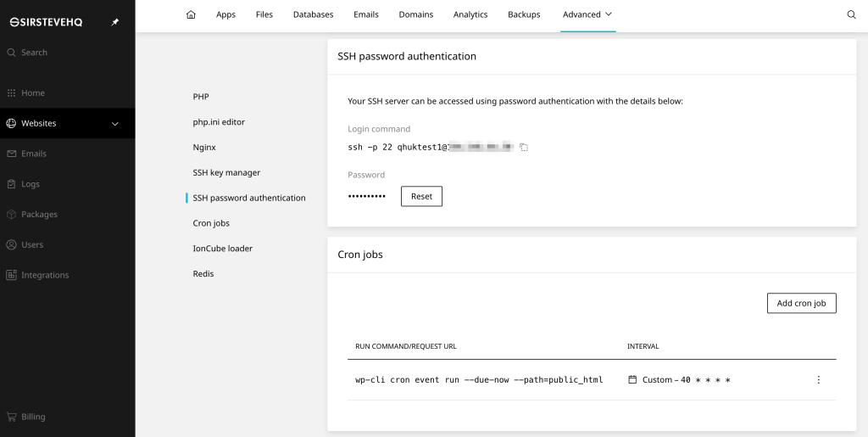Click the Add cron job button

click(x=801, y=303)
